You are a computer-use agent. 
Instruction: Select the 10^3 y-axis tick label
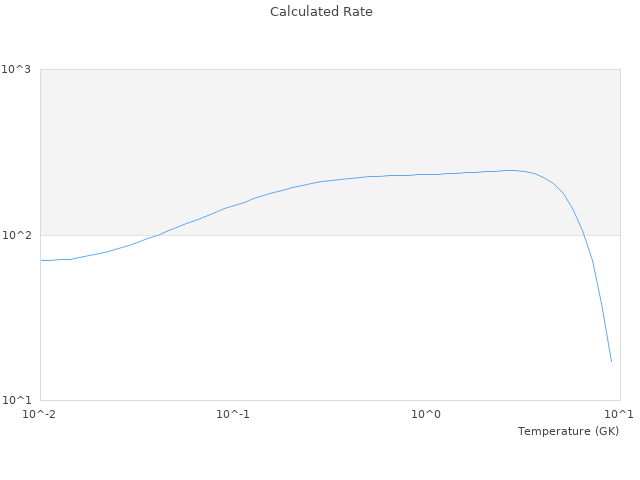click(17, 69)
